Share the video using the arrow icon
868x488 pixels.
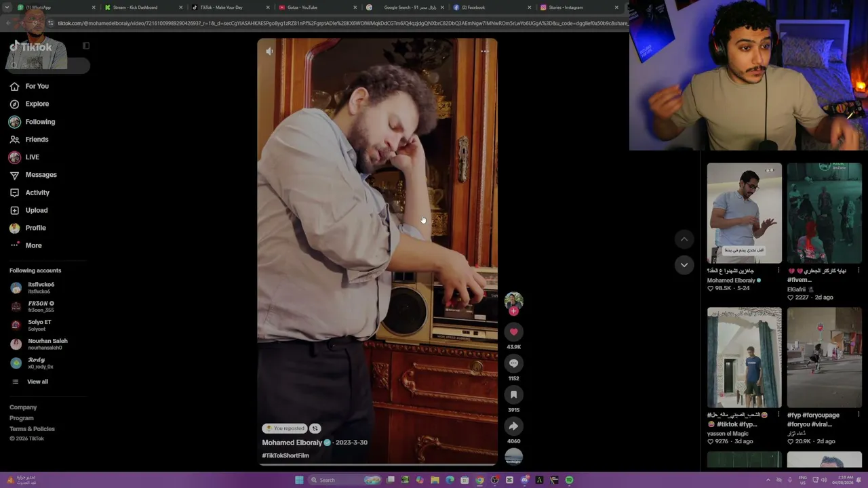tap(513, 426)
